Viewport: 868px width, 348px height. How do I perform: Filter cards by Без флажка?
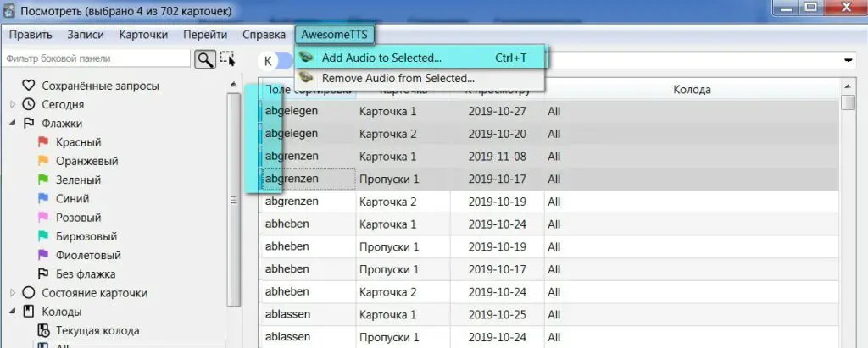pos(75,273)
